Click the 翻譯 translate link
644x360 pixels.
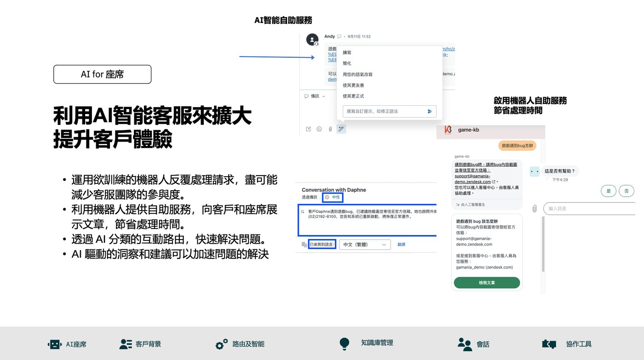(x=402, y=245)
